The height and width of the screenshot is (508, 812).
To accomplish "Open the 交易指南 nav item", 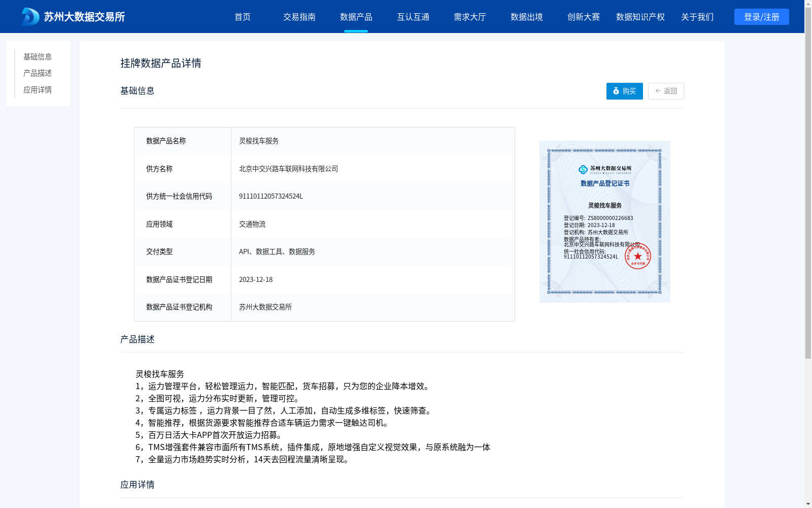I will click(299, 17).
